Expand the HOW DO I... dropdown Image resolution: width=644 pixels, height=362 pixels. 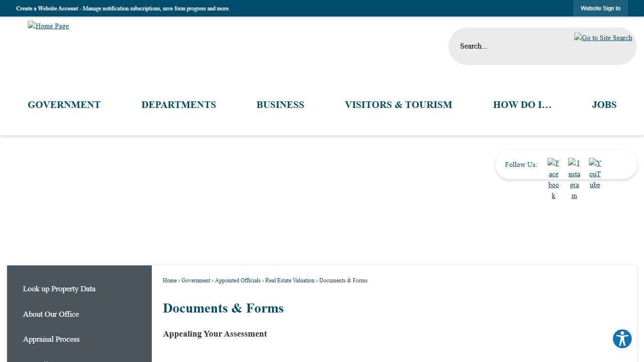(x=522, y=105)
